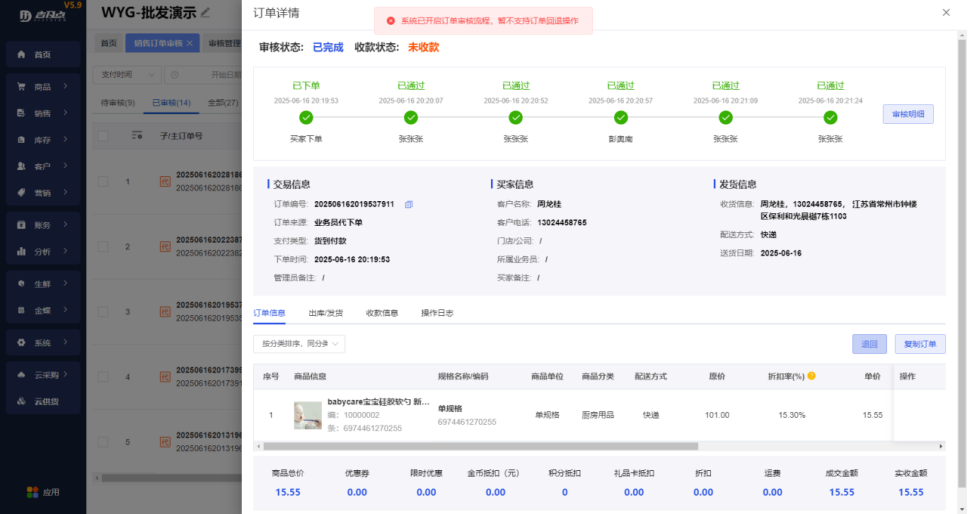Close the order details dialog
Screen dimensions: 968x514
pos(946,12)
